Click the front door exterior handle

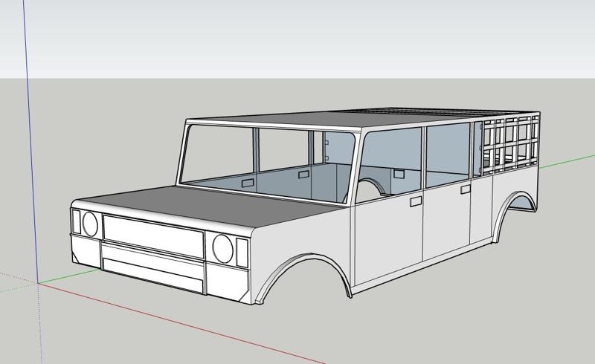click(416, 201)
